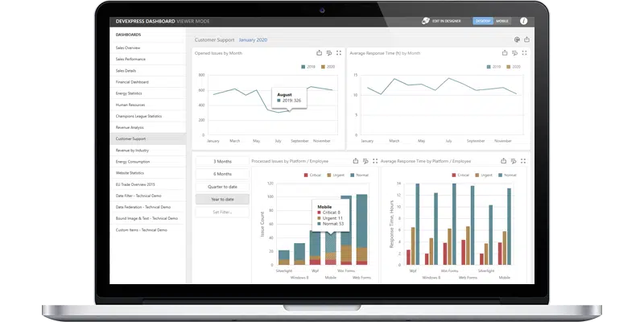Image resolution: width=644 pixels, height=322 pixels.
Task: Open the Energy Statistics dashboard
Action: (x=148, y=93)
